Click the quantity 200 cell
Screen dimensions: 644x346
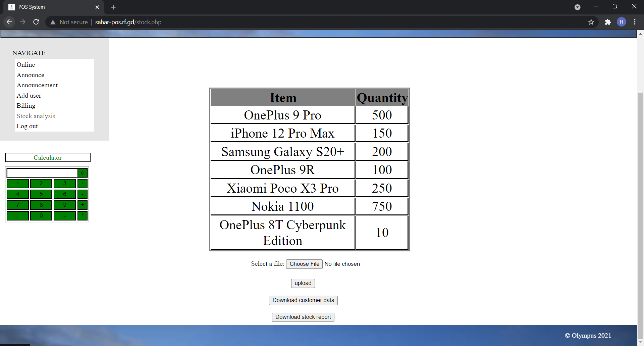click(382, 152)
